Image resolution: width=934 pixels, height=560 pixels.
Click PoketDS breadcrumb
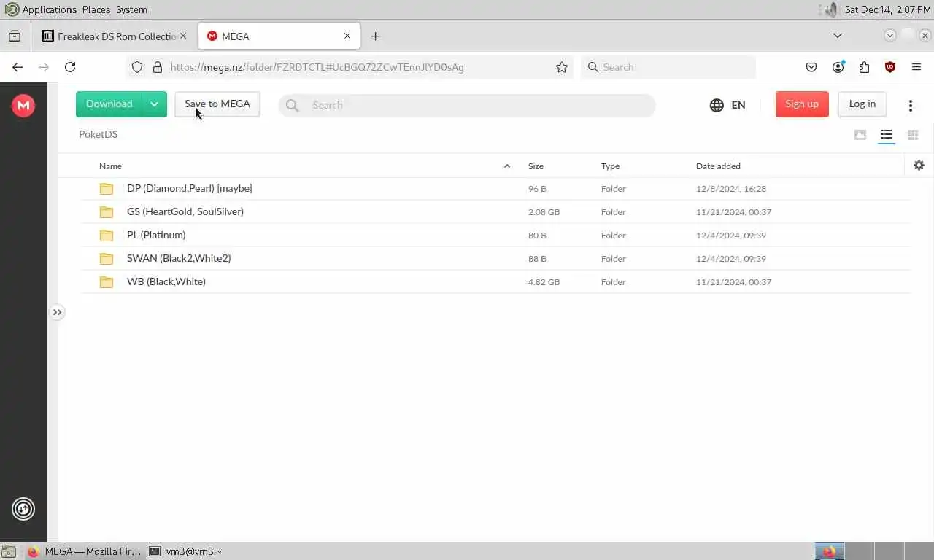98,134
